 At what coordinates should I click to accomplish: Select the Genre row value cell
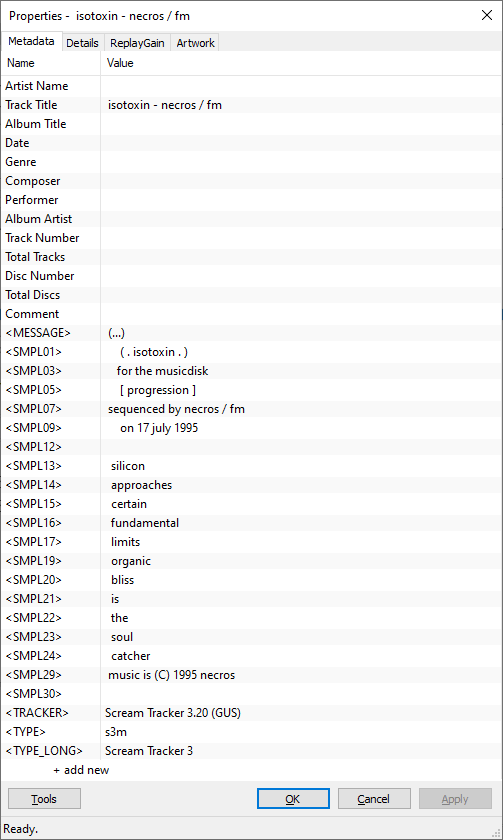[x=301, y=162]
